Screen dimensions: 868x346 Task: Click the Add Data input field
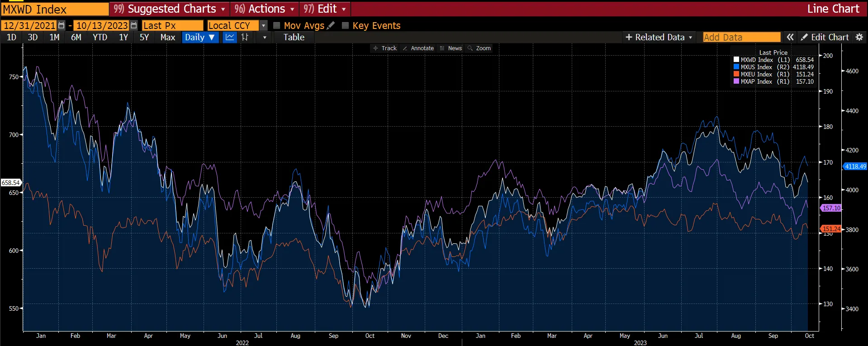pos(742,38)
